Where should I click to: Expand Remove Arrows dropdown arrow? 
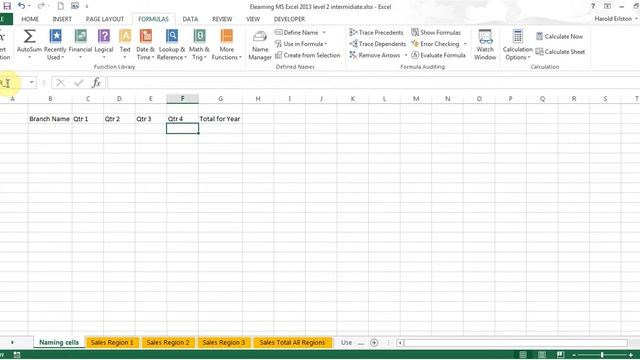tap(406, 55)
